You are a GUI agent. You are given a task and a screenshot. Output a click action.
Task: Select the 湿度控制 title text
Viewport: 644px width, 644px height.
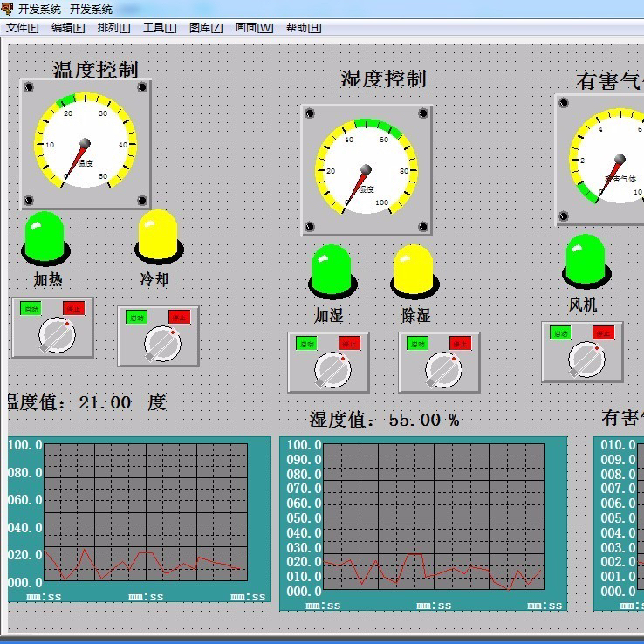tap(384, 79)
